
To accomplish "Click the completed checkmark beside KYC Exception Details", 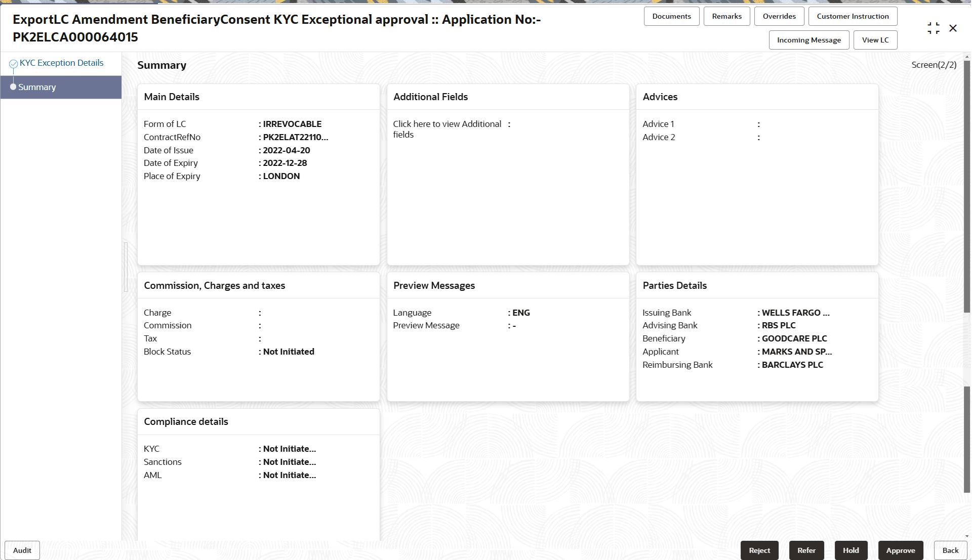I will tap(13, 62).
